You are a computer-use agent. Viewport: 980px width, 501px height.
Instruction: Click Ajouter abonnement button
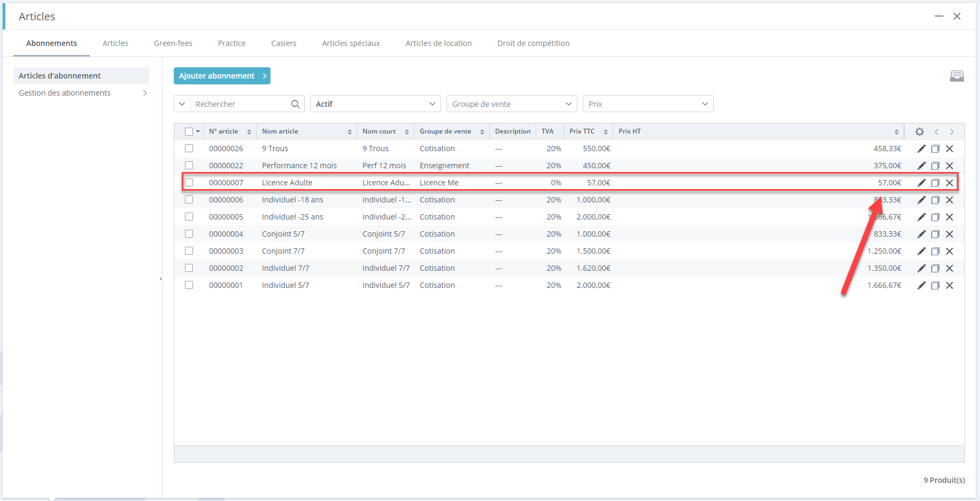click(222, 76)
